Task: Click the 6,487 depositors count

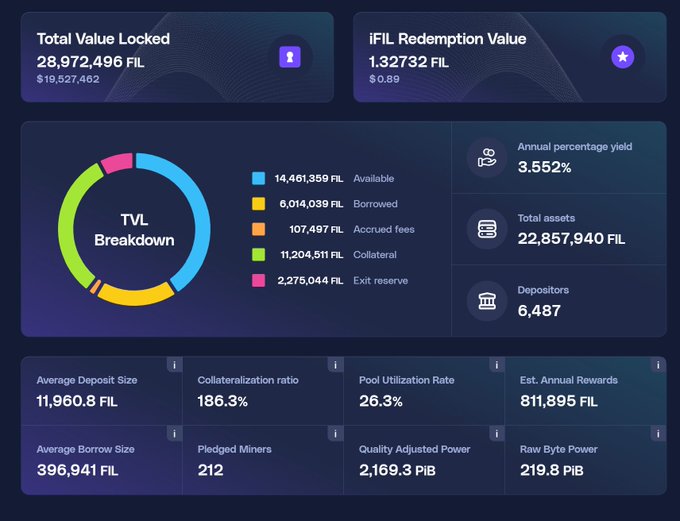Action: click(539, 311)
